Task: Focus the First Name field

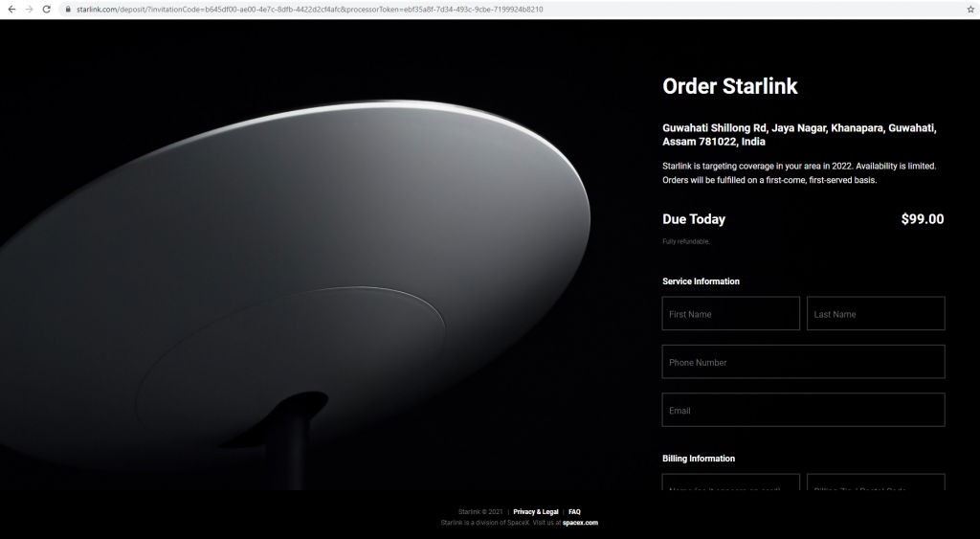Action: click(x=730, y=313)
